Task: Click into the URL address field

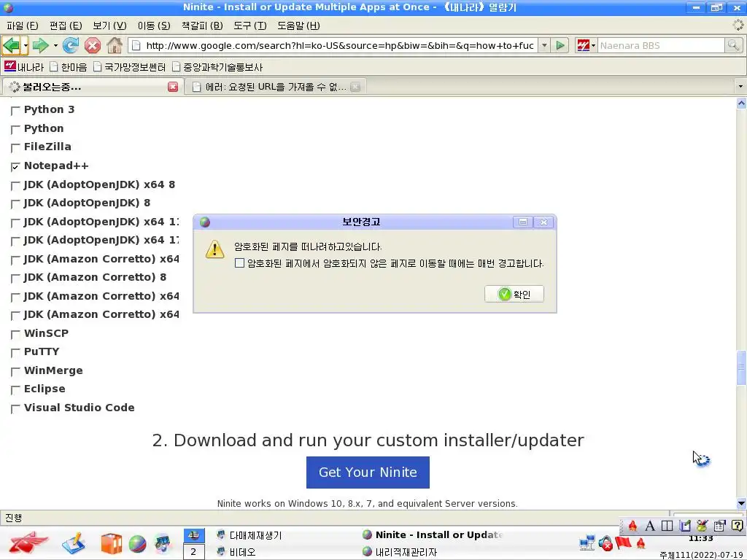Action: click(333, 46)
